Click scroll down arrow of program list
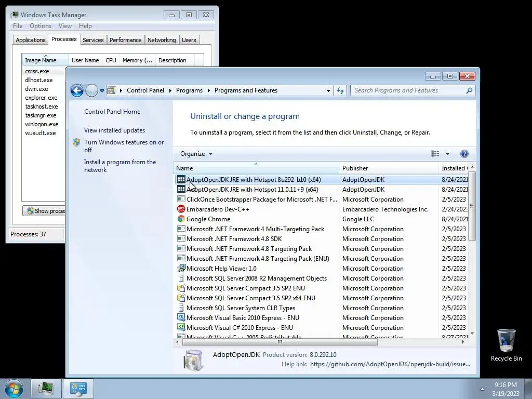The height and width of the screenshot is (399, 532). click(472, 334)
